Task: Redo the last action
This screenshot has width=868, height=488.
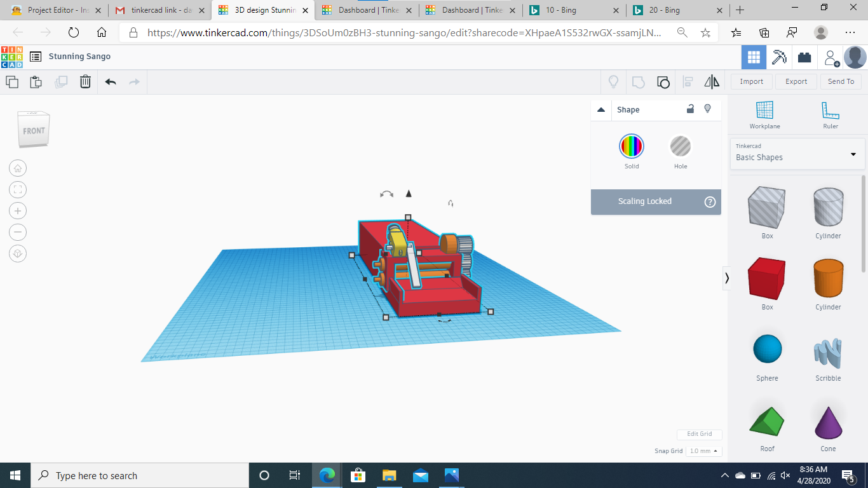Action: tap(134, 81)
